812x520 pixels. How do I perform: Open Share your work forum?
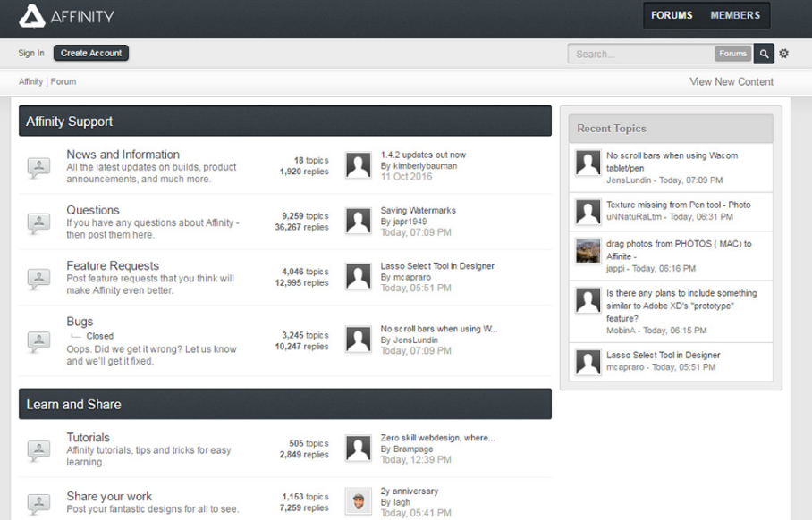tap(109, 497)
